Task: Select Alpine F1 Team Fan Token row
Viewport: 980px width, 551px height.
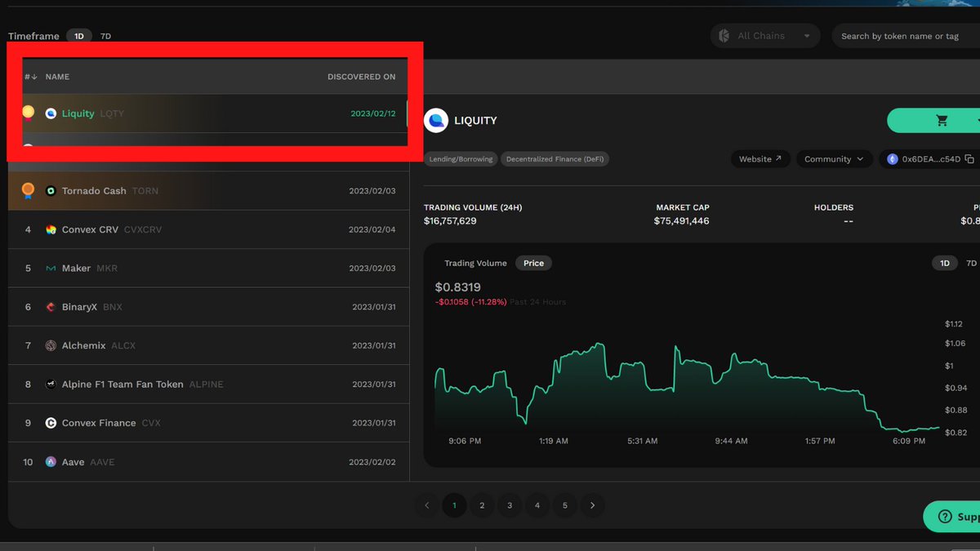Action: pos(208,384)
